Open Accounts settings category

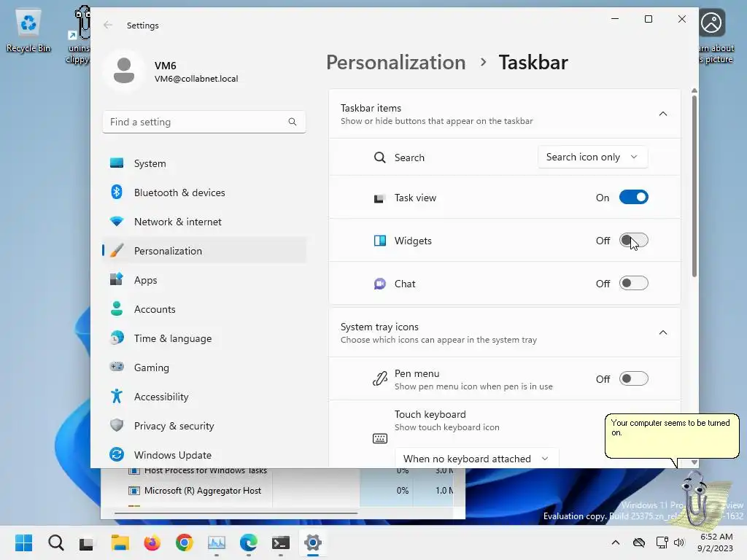pyautogui.click(x=204, y=309)
